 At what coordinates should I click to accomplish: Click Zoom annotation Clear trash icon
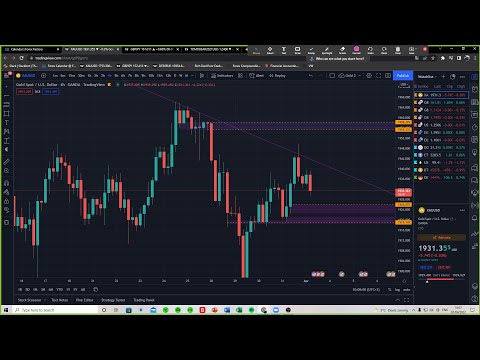398,50
